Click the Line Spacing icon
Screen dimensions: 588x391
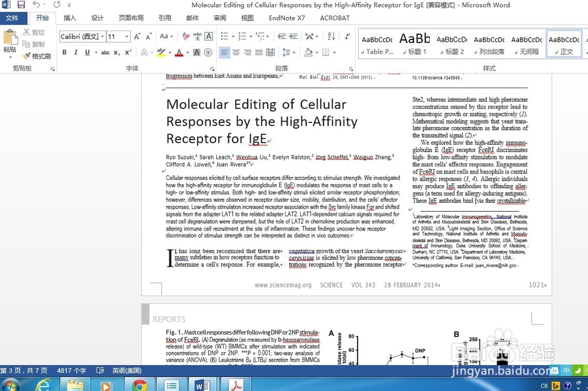286,52
